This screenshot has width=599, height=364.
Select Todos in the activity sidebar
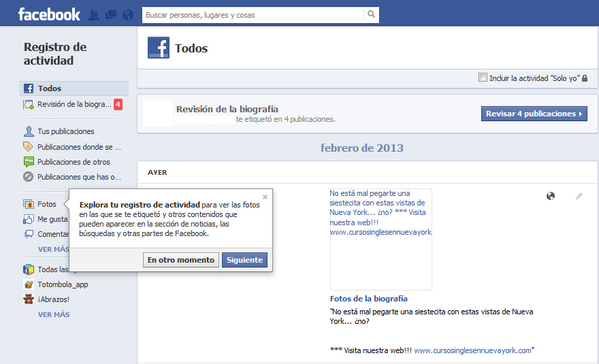[74, 88]
